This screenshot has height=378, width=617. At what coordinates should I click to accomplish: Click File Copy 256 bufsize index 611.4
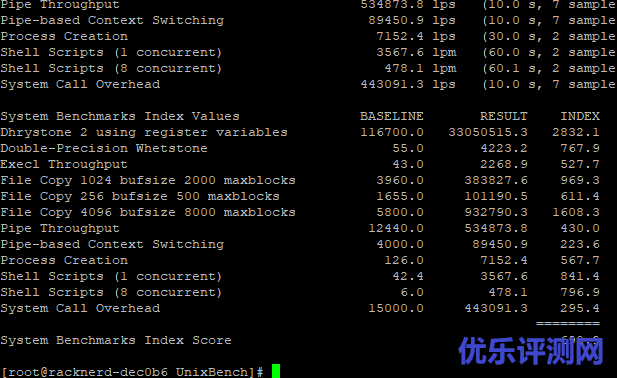(580, 196)
